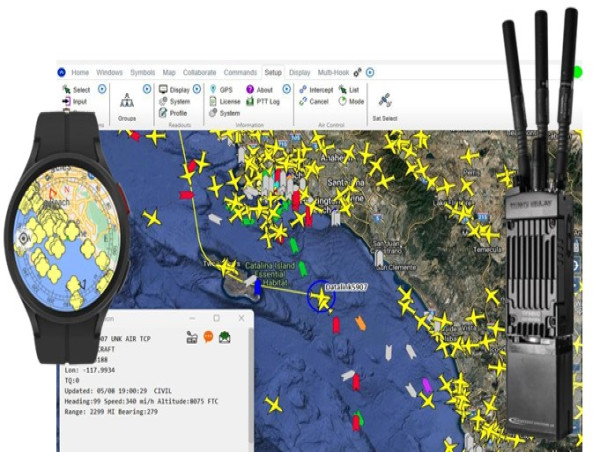Switch to the Display ribbon tab
600x452 pixels.
pyautogui.click(x=300, y=72)
